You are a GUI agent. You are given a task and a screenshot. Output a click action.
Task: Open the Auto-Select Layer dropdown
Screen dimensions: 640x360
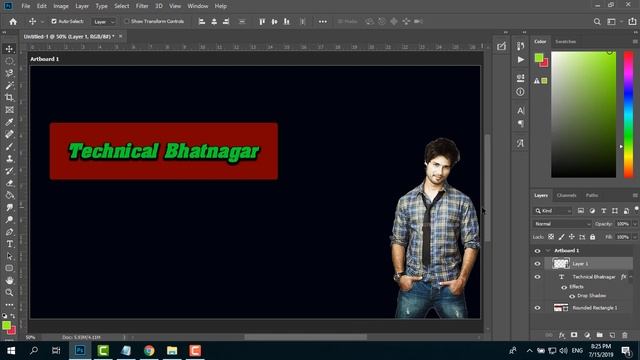coord(104,22)
